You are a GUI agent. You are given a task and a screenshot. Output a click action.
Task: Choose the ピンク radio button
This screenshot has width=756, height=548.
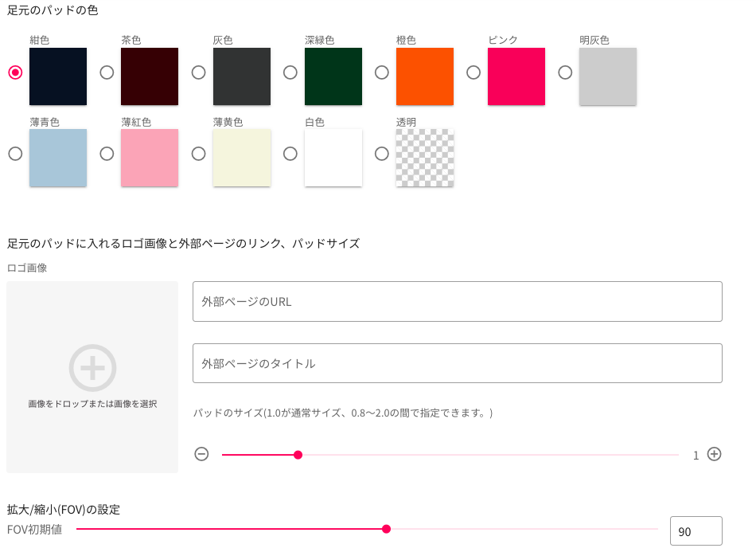click(473, 72)
